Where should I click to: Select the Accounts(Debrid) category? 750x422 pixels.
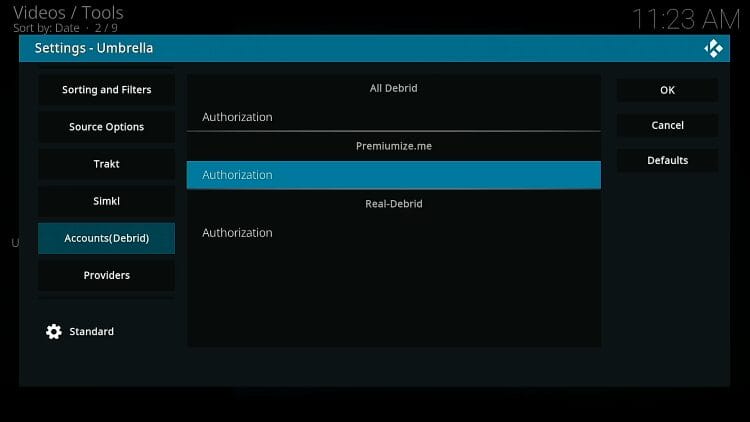coord(106,238)
